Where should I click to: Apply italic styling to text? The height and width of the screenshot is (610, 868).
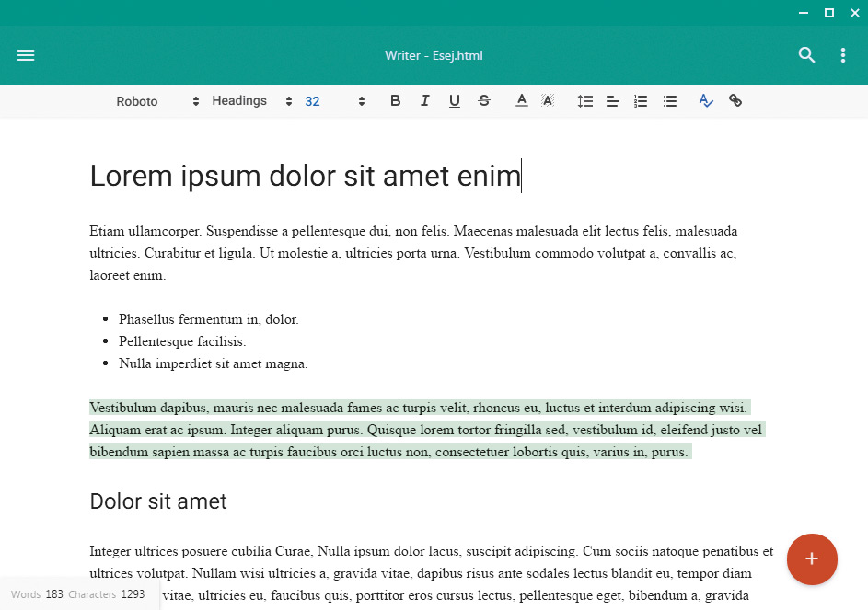424,100
